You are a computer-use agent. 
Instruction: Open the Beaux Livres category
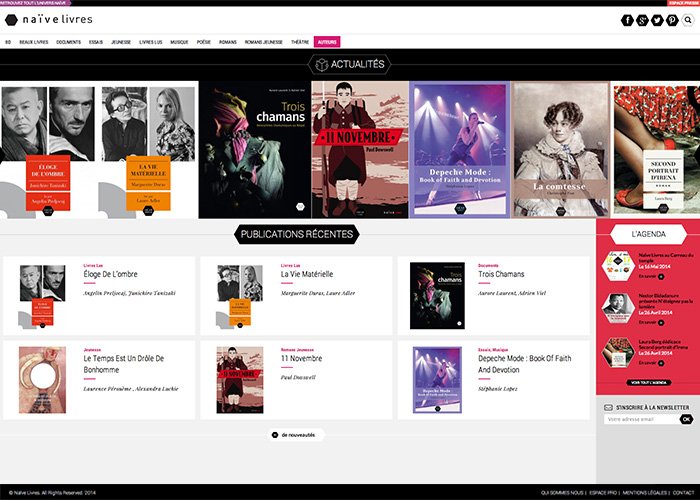pyautogui.click(x=34, y=42)
